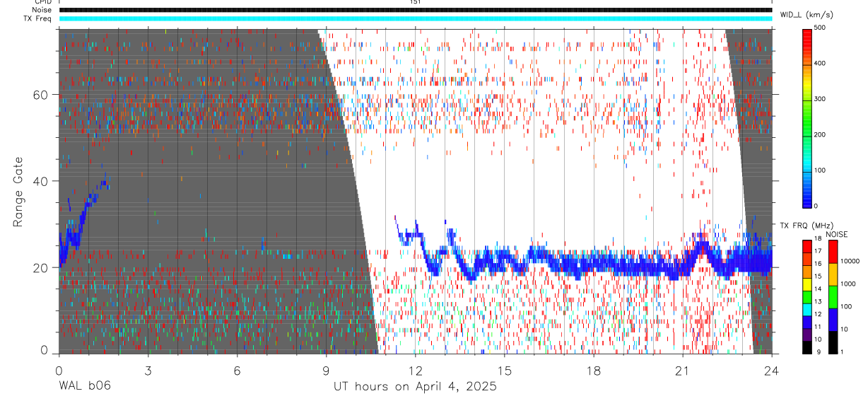Click the spectral width color gradient bar
This screenshot has width=868, height=401.
[807, 117]
